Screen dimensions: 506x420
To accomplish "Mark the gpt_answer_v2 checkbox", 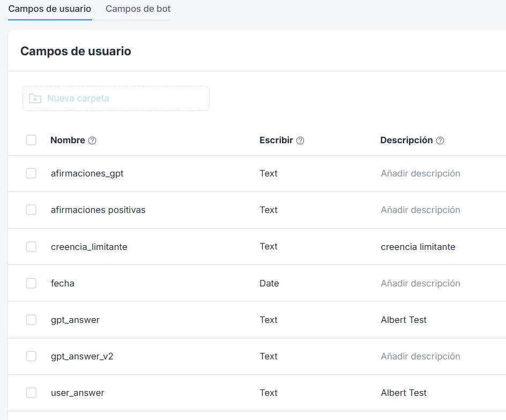I will click(31, 356).
